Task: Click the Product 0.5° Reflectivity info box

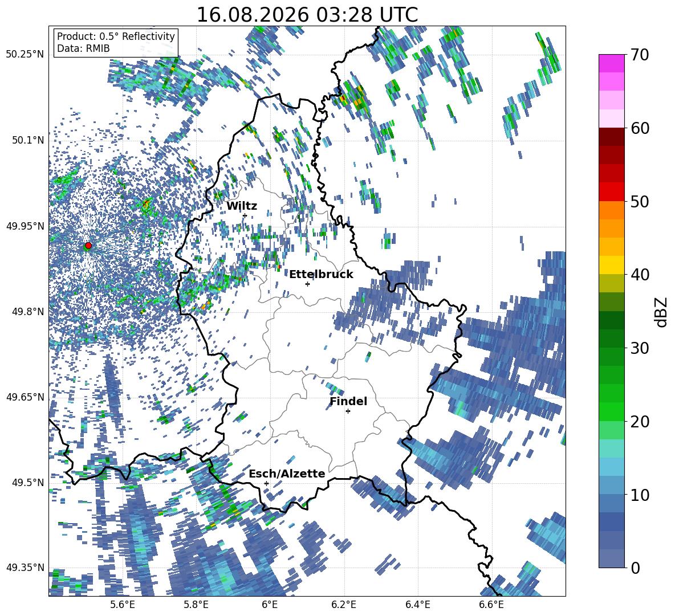Action: [116, 42]
